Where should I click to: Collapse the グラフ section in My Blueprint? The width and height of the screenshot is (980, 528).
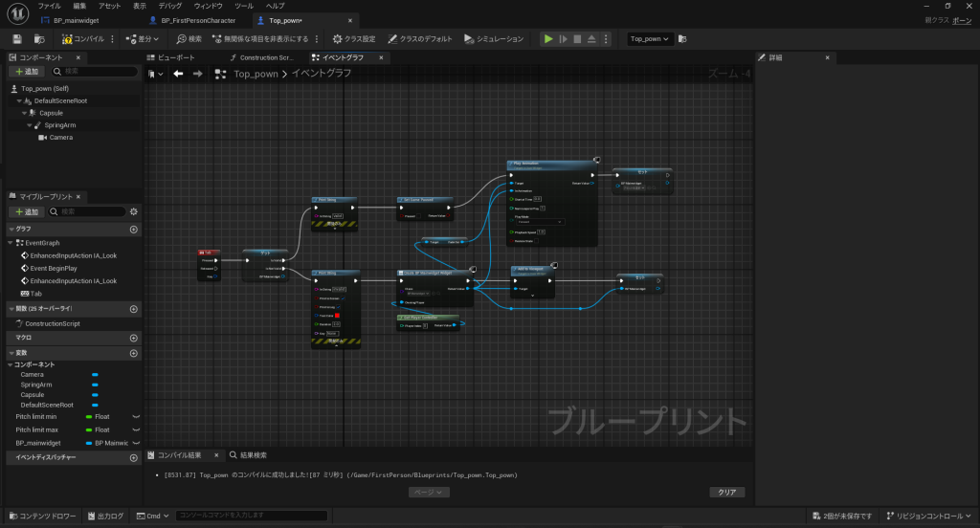11,230
